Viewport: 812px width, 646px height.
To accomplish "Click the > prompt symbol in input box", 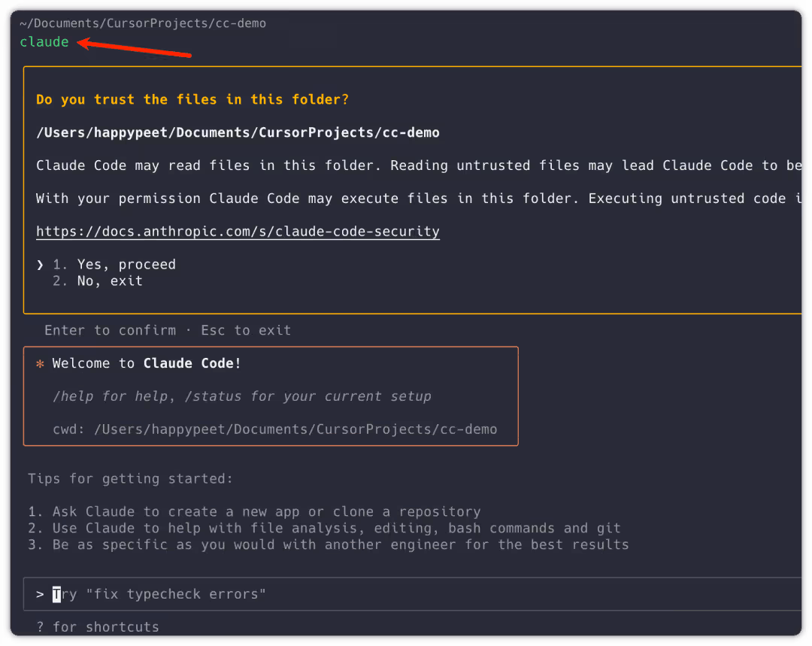I will tap(40, 594).
